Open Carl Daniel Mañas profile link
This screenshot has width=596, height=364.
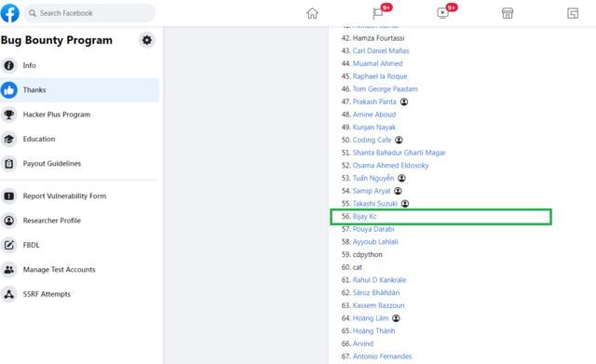coord(381,51)
